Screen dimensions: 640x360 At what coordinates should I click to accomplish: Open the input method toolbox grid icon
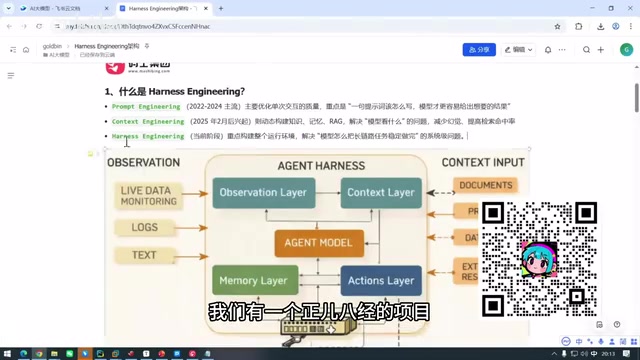click(x=634, y=342)
